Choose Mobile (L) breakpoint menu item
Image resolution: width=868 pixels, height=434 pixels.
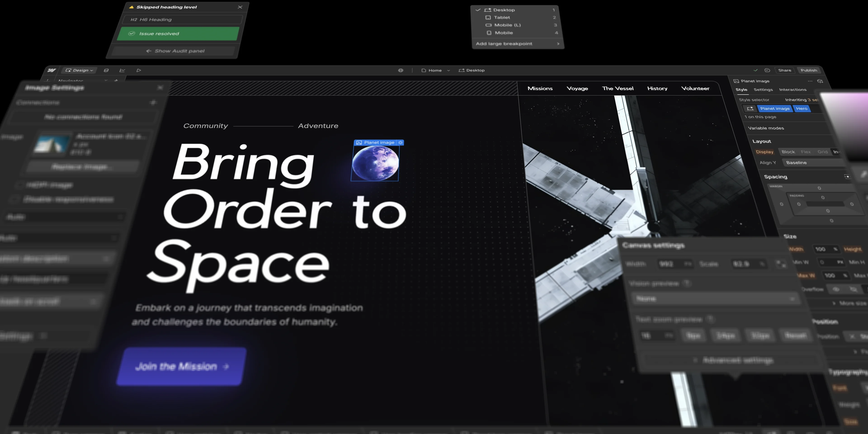[x=507, y=25]
